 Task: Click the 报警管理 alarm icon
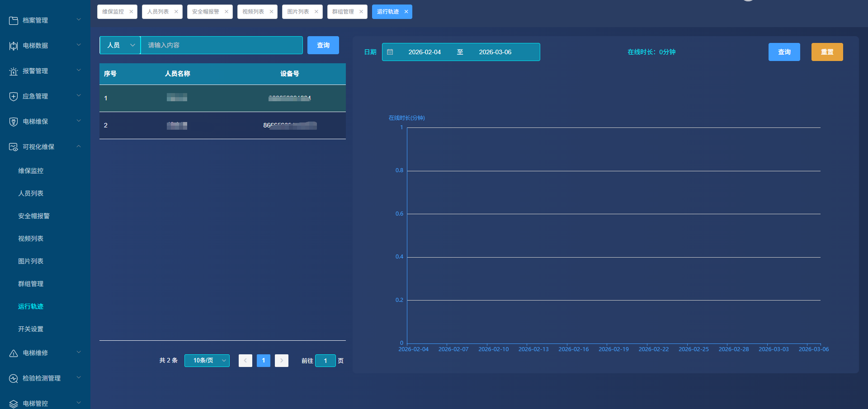[14, 71]
